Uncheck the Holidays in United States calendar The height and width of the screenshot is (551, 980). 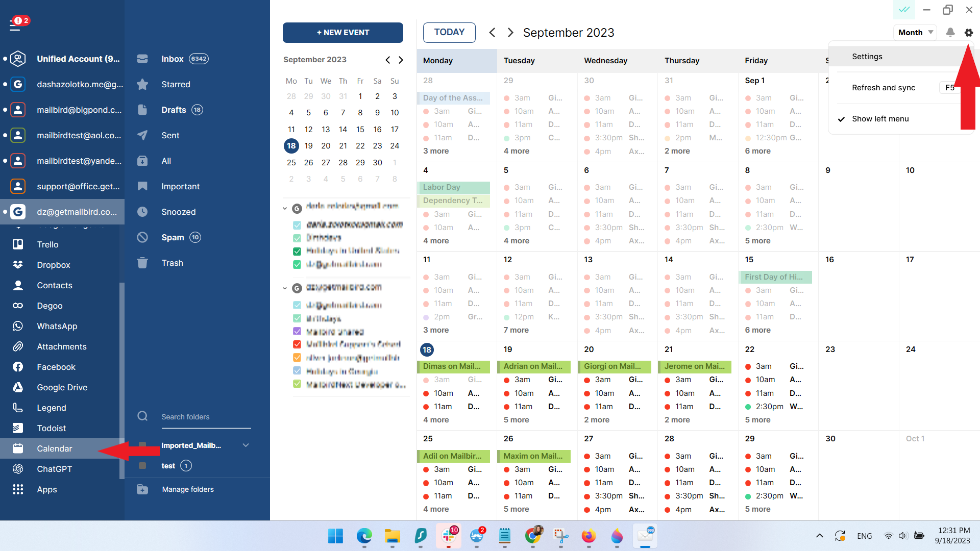297,251
